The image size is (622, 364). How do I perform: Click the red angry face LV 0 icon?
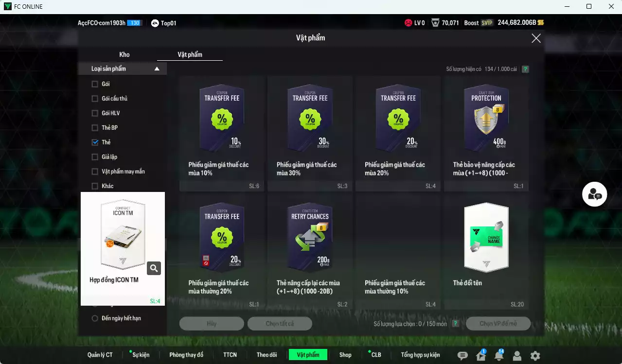click(x=408, y=23)
